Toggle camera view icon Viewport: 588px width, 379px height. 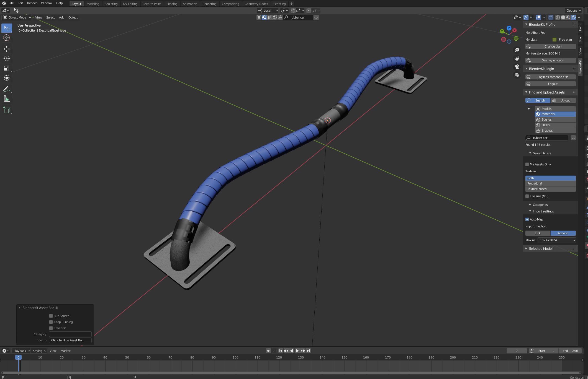[517, 67]
